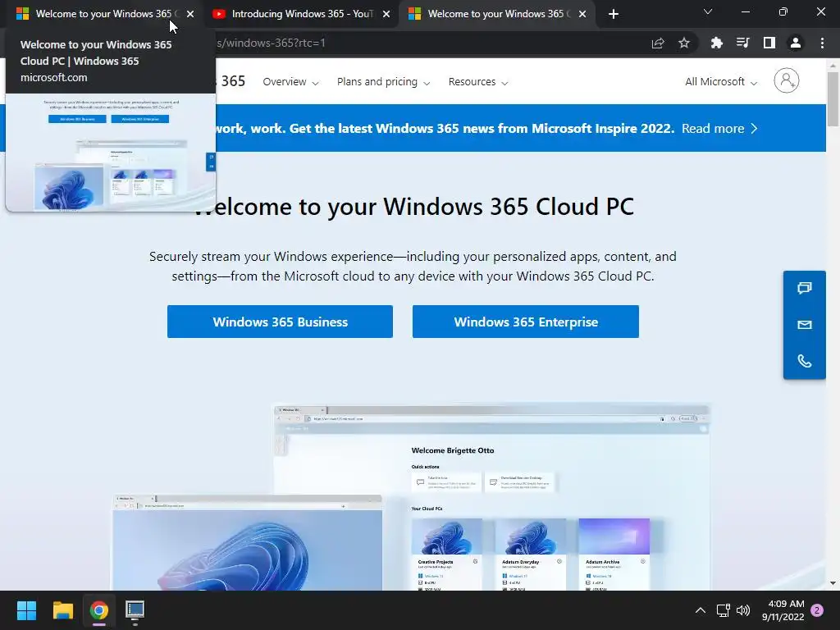Click scrollbar down arrow
Image resolution: width=840 pixels, height=630 pixels.
point(833,583)
